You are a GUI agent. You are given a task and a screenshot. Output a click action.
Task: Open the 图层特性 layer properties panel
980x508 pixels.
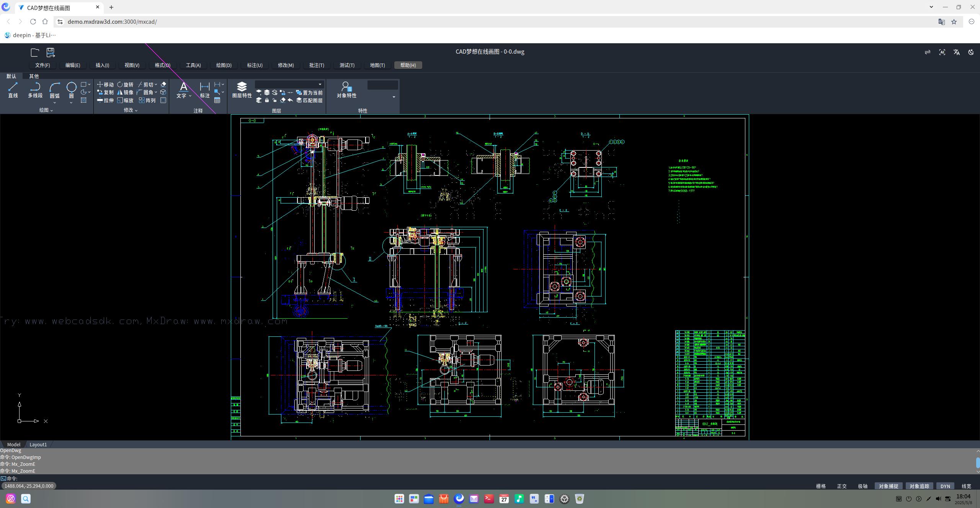(242, 90)
